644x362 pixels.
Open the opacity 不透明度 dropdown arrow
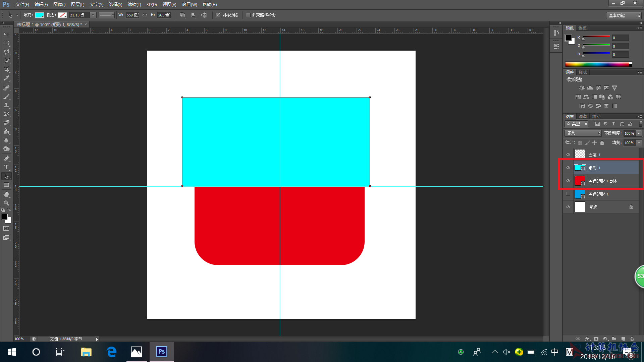(x=639, y=133)
